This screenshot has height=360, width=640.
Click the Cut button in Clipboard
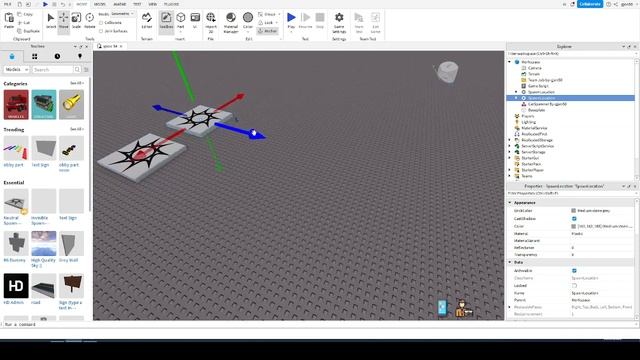24,23
